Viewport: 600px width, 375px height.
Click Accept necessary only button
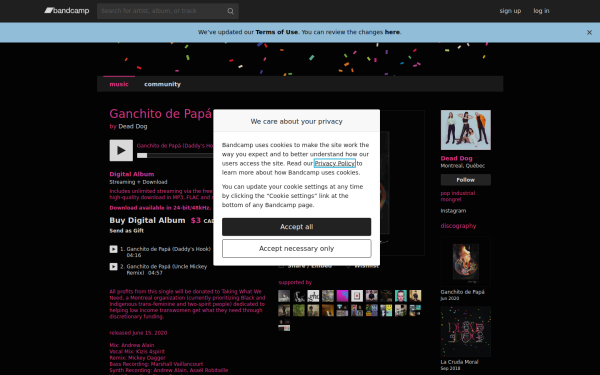point(296,249)
